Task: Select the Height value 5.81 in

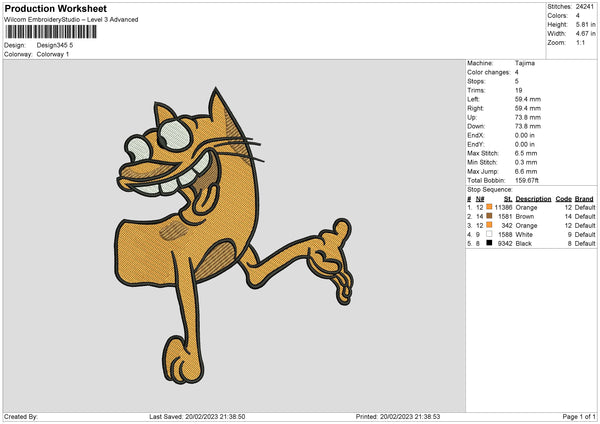Action: coord(585,24)
